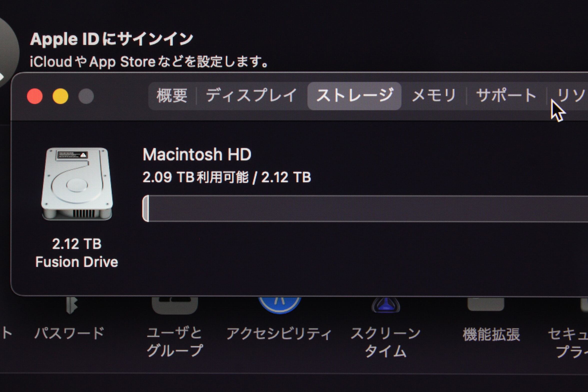This screenshot has width=588, height=392.
Task: Click the Macintosh HD storage usage bar
Action: (365, 208)
